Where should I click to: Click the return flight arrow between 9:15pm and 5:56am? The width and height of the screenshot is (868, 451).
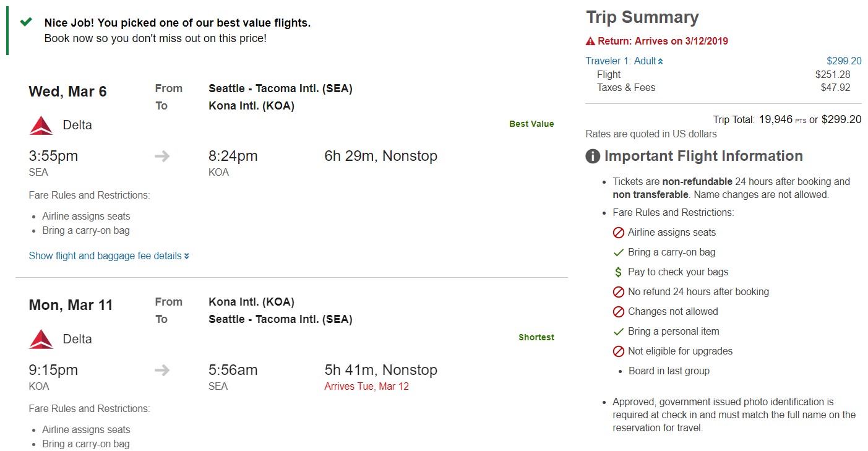coord(162,370)
